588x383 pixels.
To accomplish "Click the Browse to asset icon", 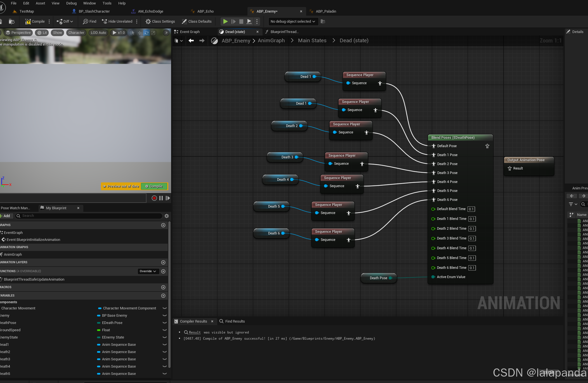I will click(x=11, y=22).
